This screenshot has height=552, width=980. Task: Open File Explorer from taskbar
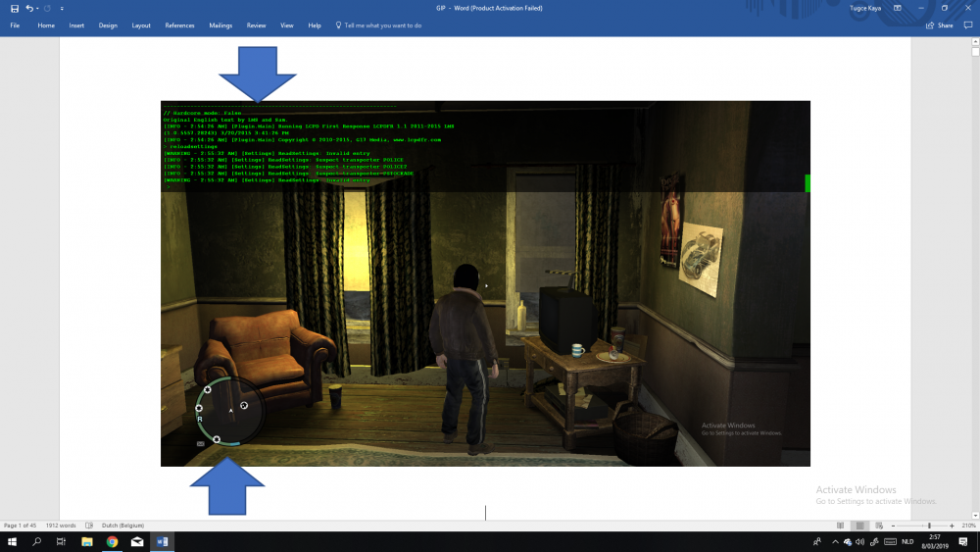pos(87,542)
